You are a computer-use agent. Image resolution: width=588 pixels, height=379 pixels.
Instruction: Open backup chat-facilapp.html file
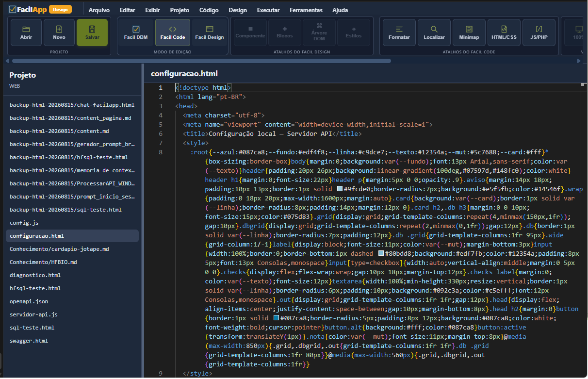(x=72, y=105)
